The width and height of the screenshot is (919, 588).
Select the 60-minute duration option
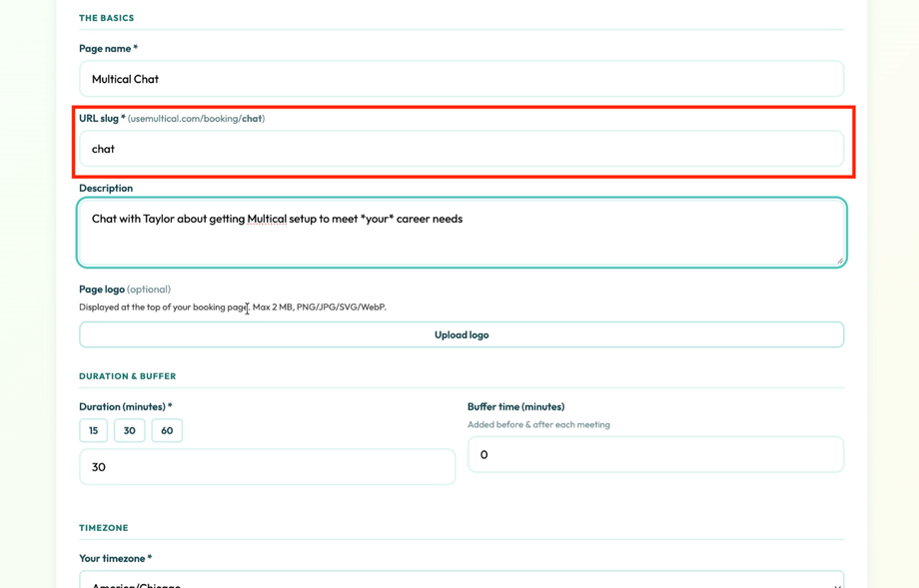(166, 430)
